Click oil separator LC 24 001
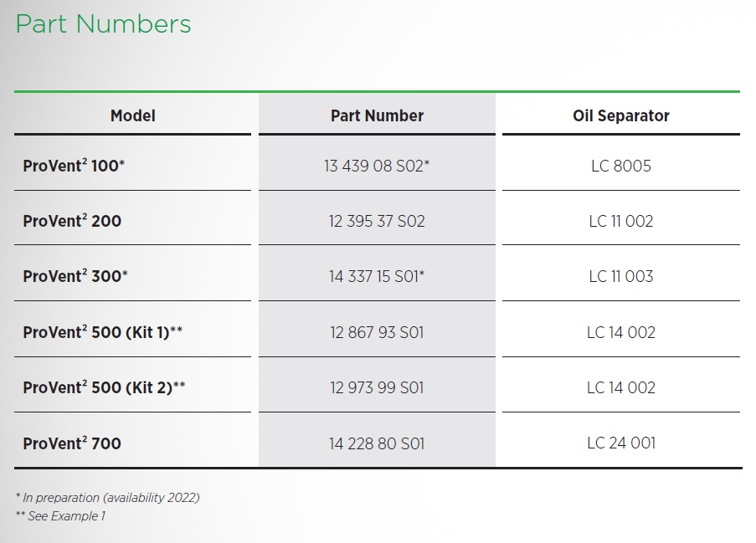Screen dimensions: 756x543 click(621, 443)
